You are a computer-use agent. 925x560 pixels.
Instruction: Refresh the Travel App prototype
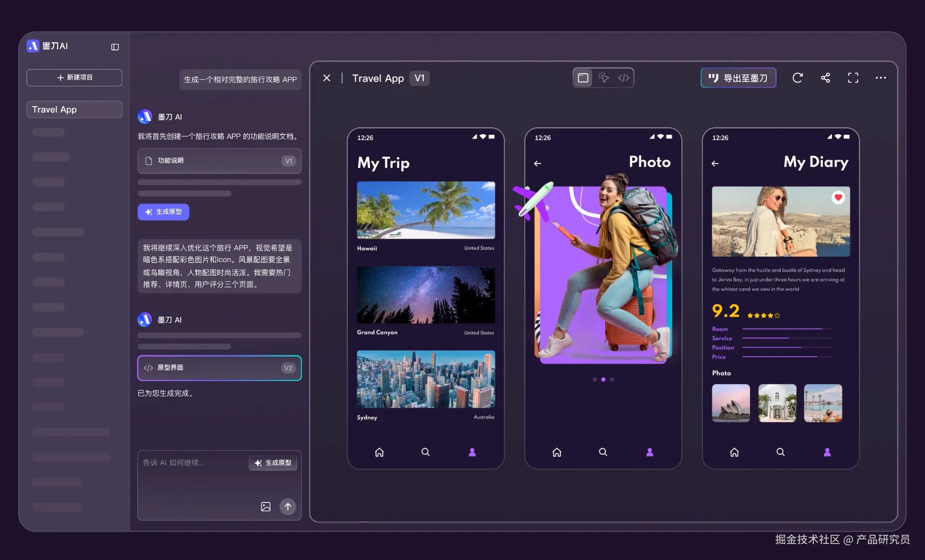[797, 78]
